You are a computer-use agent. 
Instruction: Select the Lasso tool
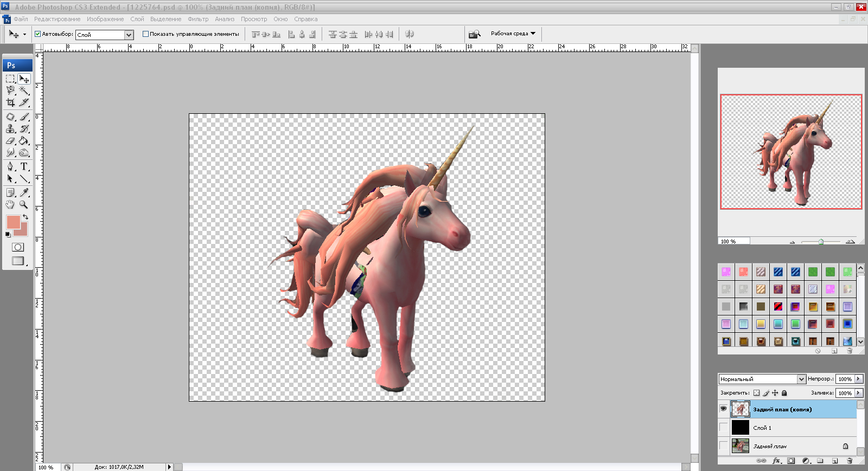click(10, 91)
